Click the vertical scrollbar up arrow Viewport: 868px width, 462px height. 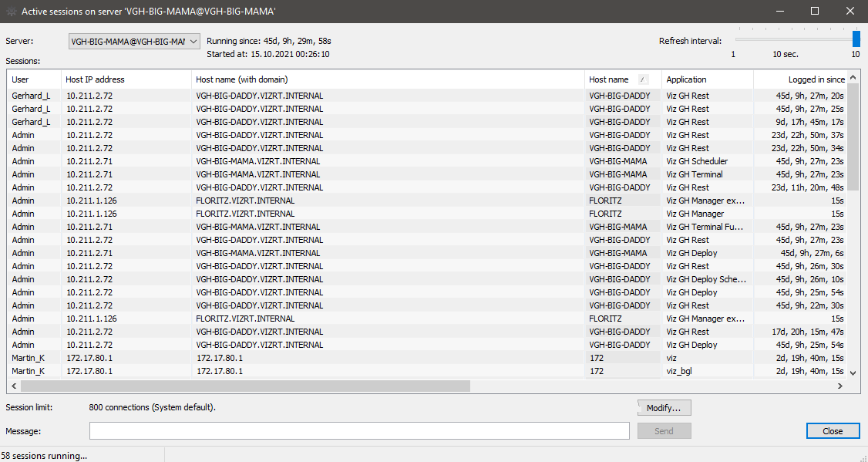point(853,77)
